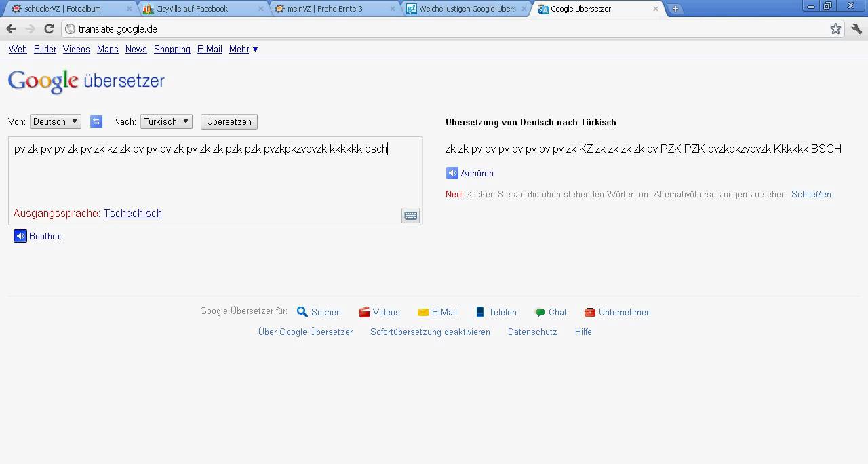
Task: Click the Unternehmen footer link
Action: coord(625,312)
